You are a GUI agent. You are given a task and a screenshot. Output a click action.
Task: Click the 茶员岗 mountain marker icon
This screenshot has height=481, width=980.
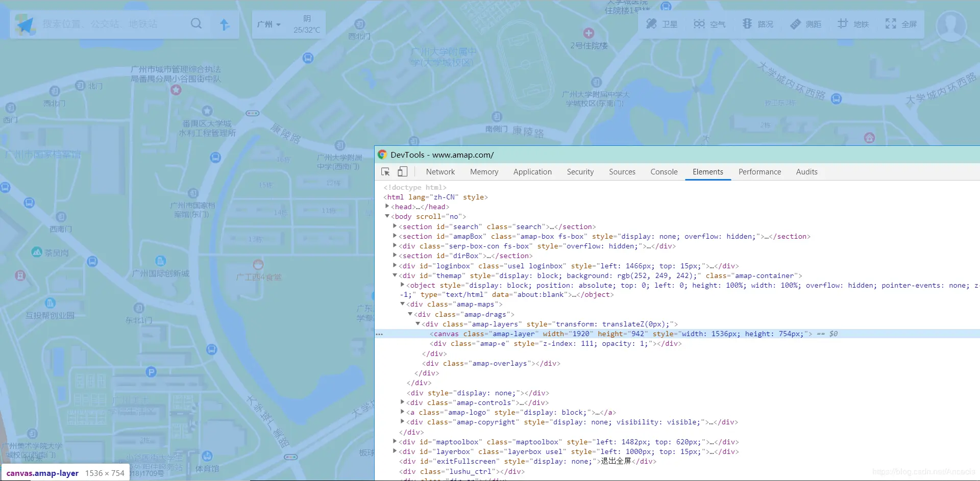point(37,252)
